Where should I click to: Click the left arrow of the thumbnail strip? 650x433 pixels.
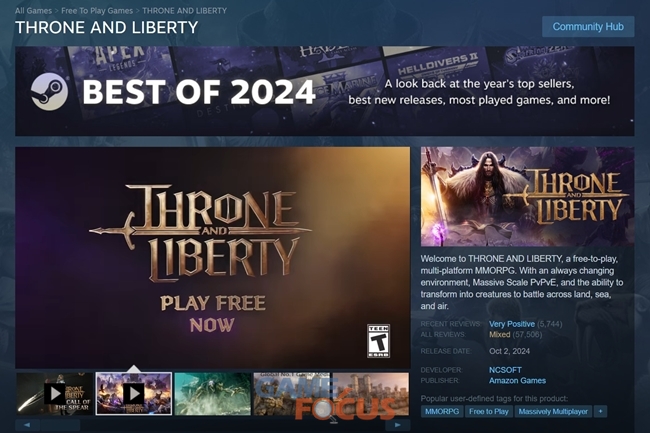(x=27, y=425)
